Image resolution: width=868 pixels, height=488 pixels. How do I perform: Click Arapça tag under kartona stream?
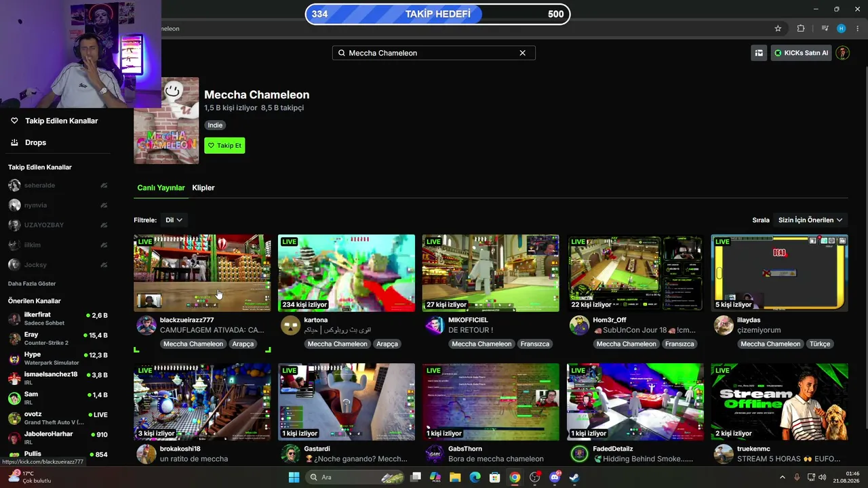tap(387, 344)
